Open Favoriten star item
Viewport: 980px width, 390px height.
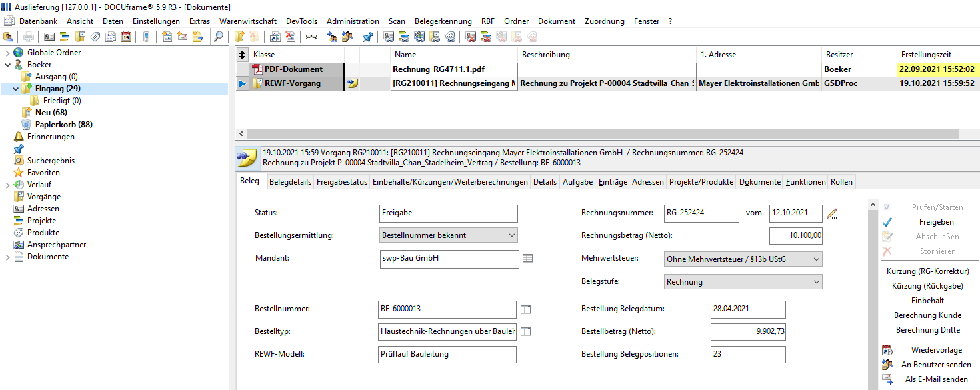pyautogui.click(x=43, y=173)
